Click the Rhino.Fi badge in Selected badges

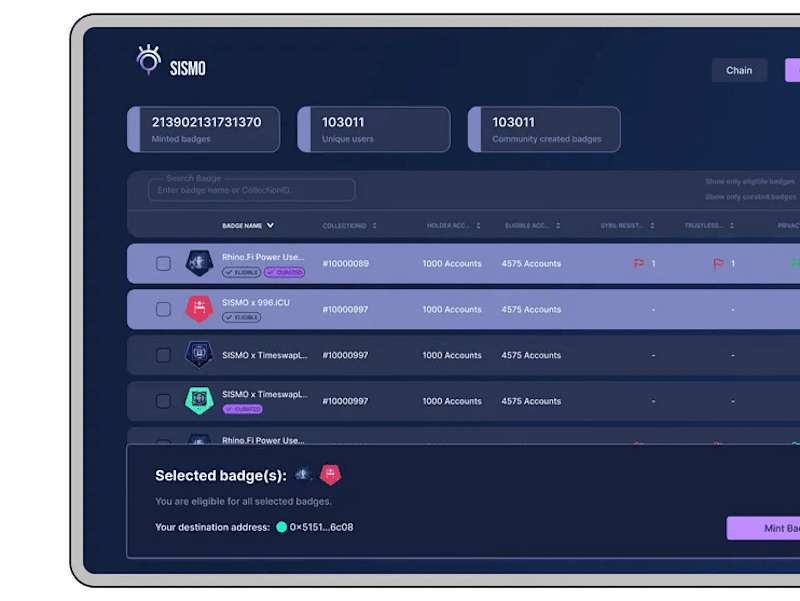pyautogui.click(x=304, y=474)
